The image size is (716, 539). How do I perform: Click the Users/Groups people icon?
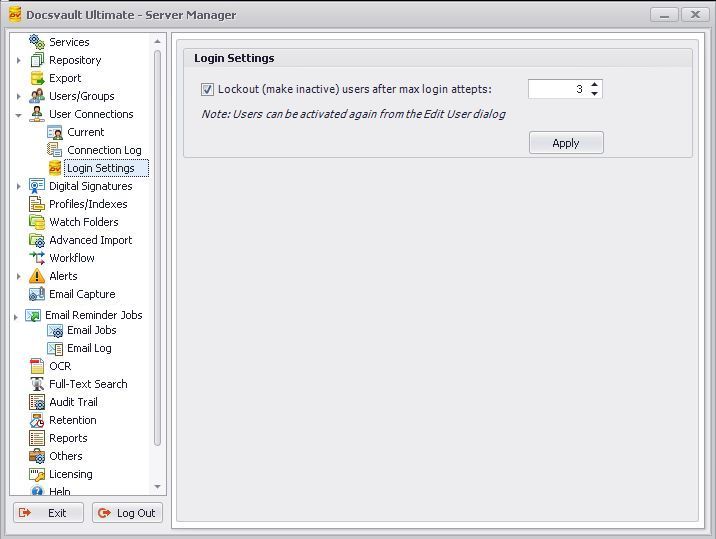click(x=37, y=96)
